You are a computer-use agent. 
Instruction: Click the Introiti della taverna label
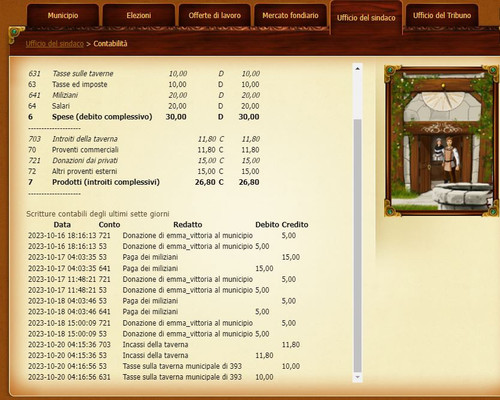[x=85, y=139]
